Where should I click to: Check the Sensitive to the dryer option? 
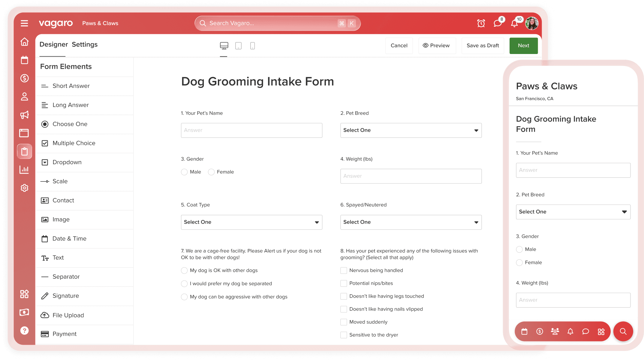(344, 335)
